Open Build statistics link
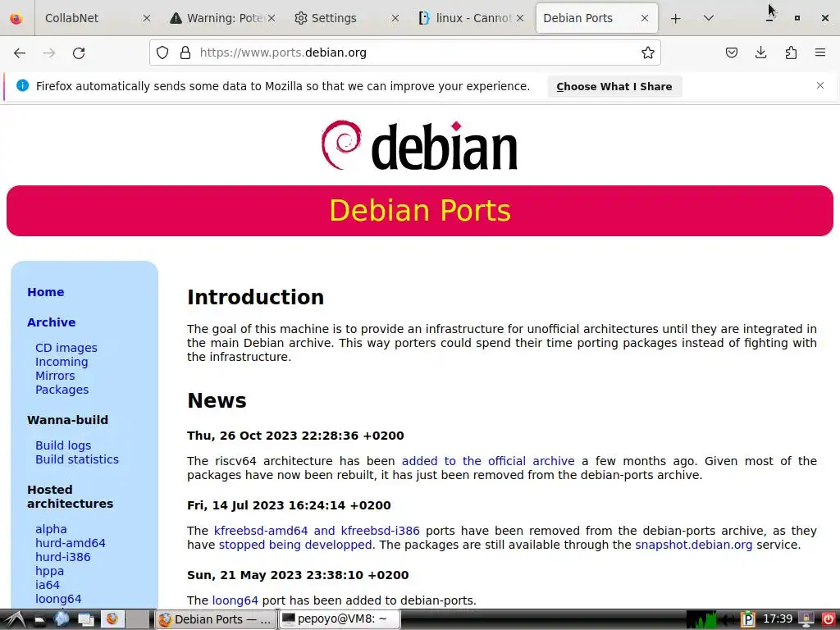Image resolution: width=840 pixels, height=630 pixels. tap(77, 459)
